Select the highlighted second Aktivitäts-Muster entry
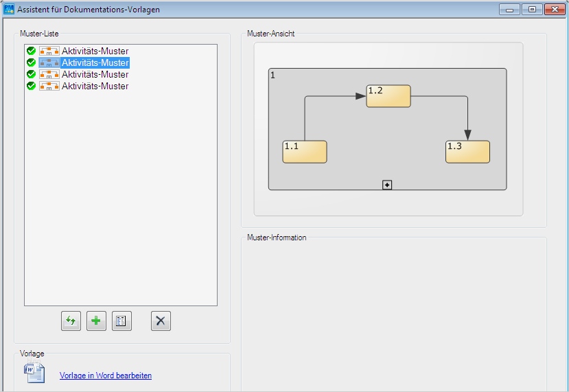 pyautogui.click(x=95, y=62)
